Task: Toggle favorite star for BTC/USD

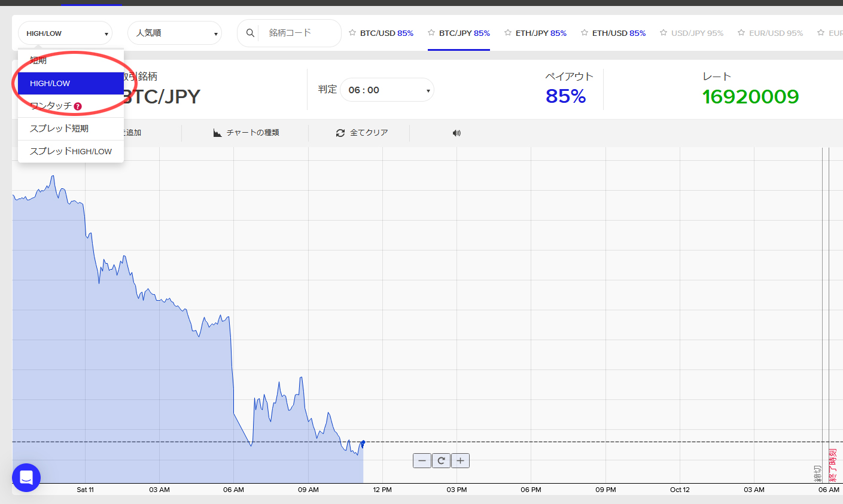Action: (352, 33)
